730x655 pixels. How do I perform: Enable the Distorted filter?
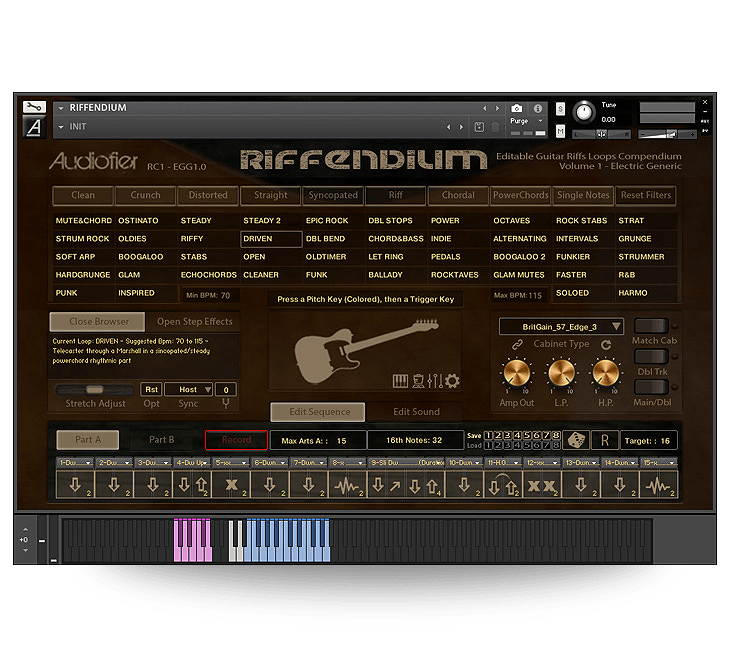[x=208, y=196]
